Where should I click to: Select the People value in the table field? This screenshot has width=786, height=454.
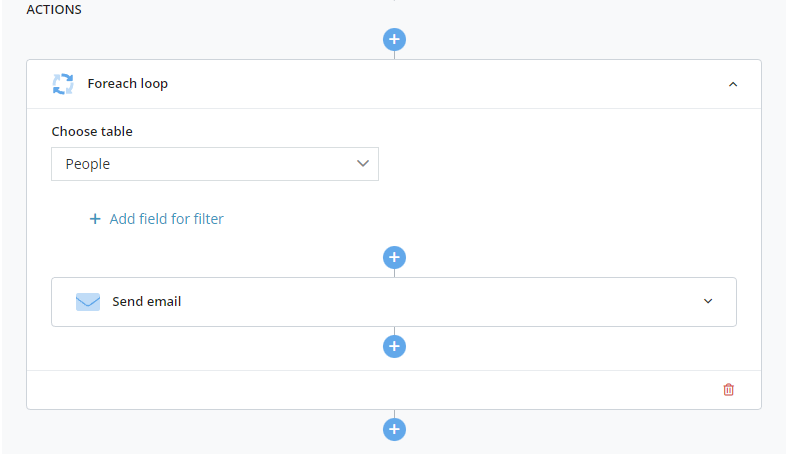click(88, 164)
